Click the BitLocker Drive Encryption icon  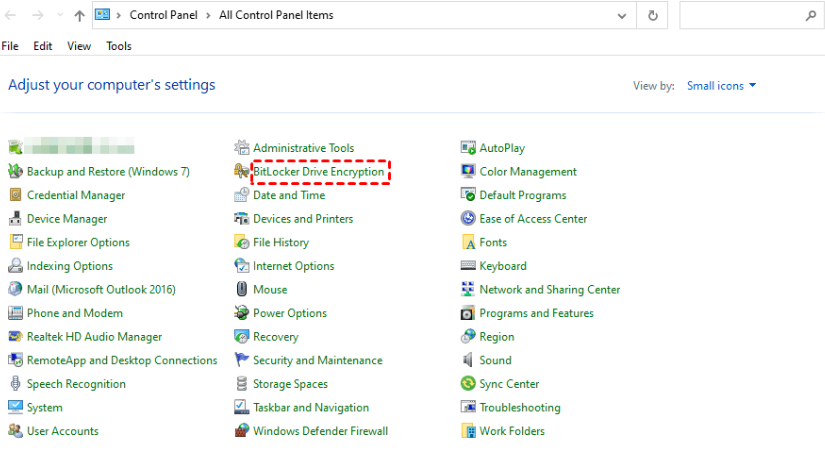pyautogui.click(x=241, y=172)
